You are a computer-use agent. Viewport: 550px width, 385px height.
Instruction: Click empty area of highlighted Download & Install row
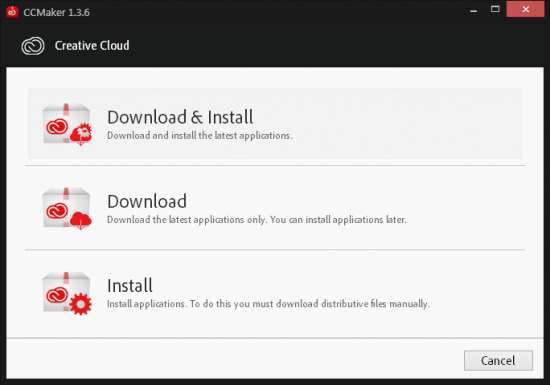(x=403, y=123)
